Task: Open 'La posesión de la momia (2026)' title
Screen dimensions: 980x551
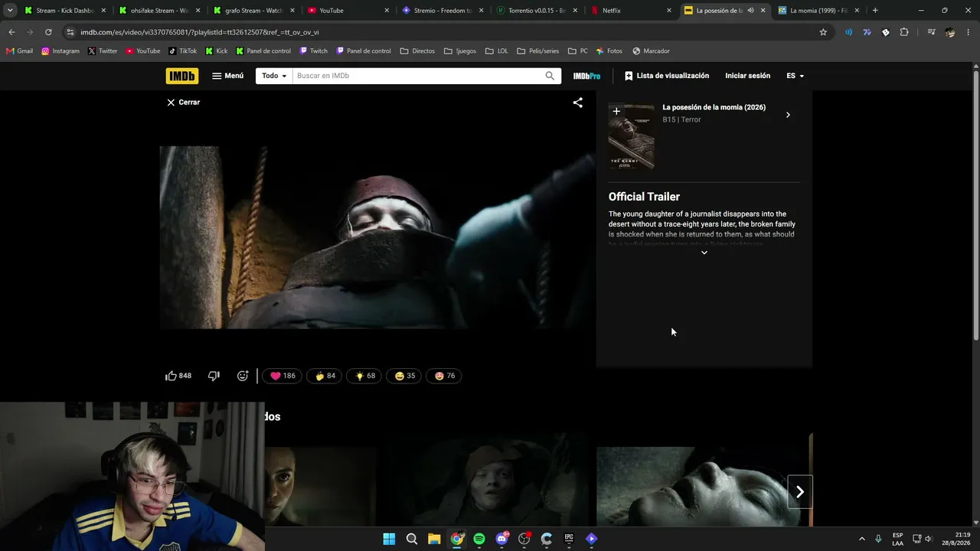Action: click(x=714, y=107)
